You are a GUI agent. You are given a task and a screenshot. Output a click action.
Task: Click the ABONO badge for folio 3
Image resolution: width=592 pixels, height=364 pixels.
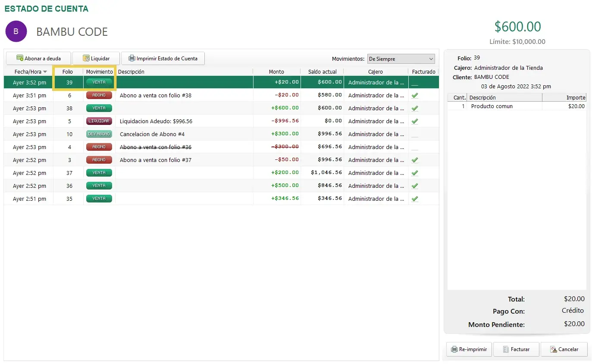pyautogui.click(x=99, y=160)
